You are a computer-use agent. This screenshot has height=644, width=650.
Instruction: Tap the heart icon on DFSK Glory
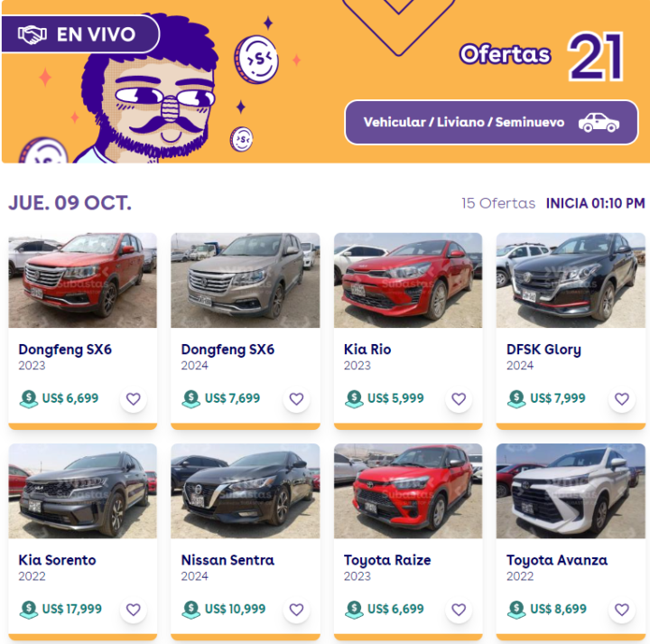[621, 399]
